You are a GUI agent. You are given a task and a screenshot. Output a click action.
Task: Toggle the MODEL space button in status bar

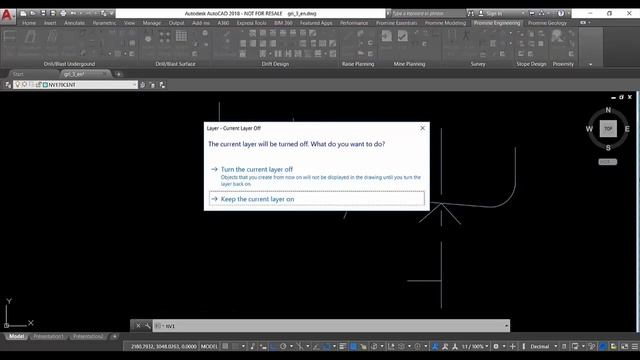coord(209,347)
